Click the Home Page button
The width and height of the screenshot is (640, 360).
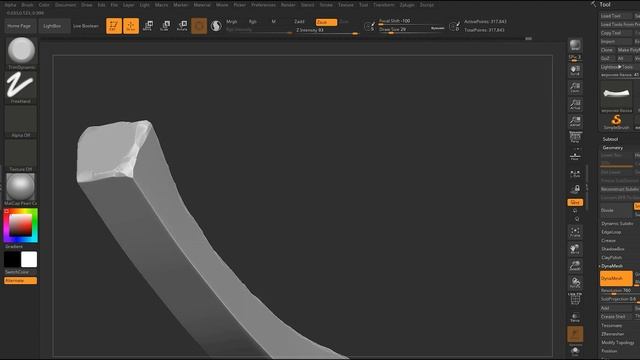(x=19, y=26)
